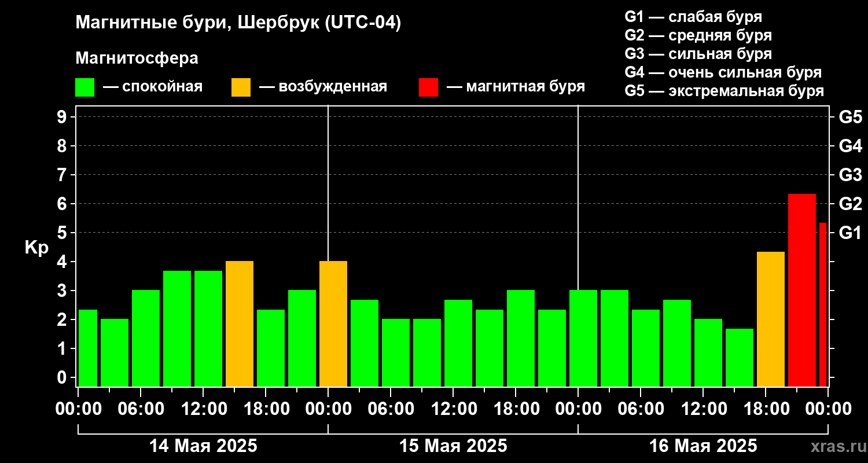Click the shortest green bar on 16 May
This screenshot has height=463, width=868.
point(740,358)
